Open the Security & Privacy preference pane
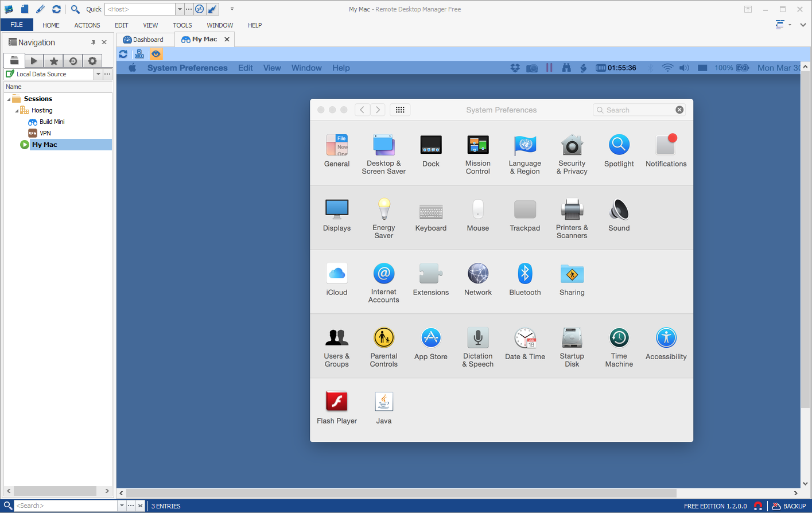 [572, 154]
